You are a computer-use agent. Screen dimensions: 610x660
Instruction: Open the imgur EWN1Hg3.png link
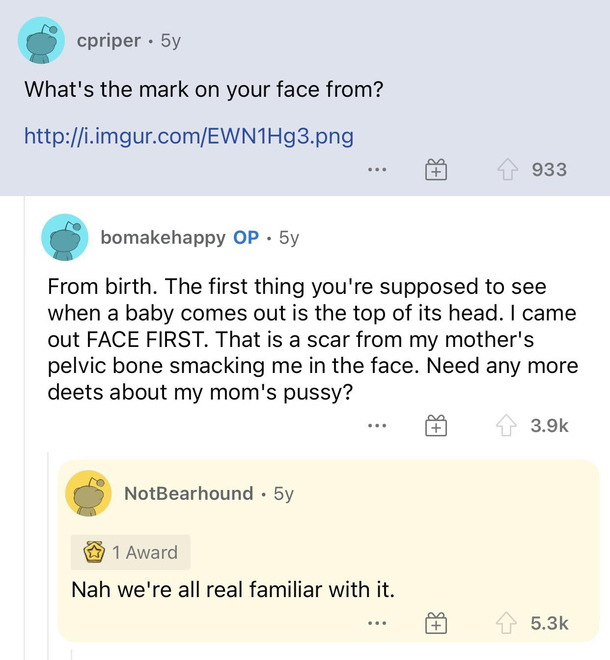click(188, 134)
